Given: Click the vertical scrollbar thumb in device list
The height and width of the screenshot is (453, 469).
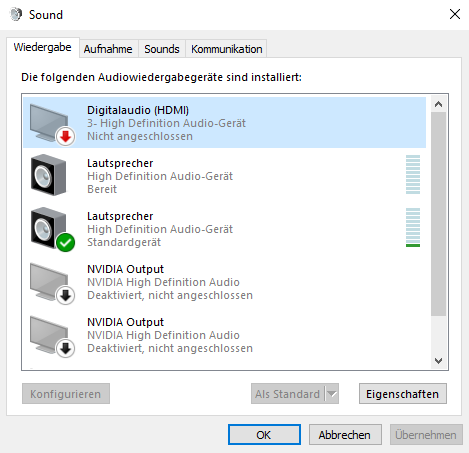Looking at the screenshot, I should click(x=439, y=214).
